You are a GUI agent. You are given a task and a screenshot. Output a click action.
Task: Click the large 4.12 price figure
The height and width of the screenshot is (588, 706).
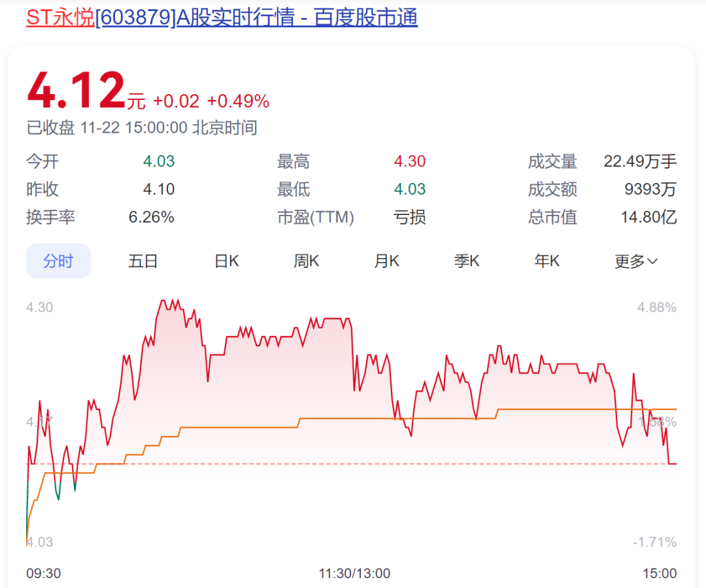[x=76, y=91]
